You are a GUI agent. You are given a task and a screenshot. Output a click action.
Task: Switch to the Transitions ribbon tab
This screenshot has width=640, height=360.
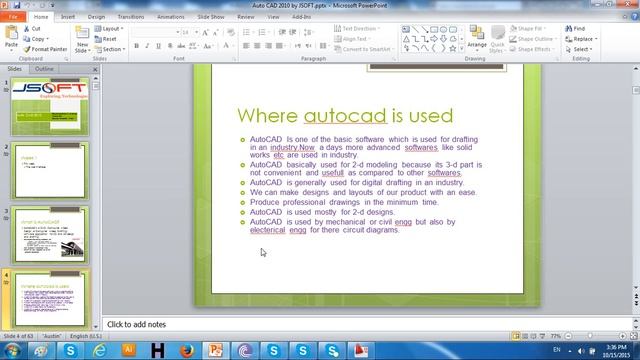point(131,17)
